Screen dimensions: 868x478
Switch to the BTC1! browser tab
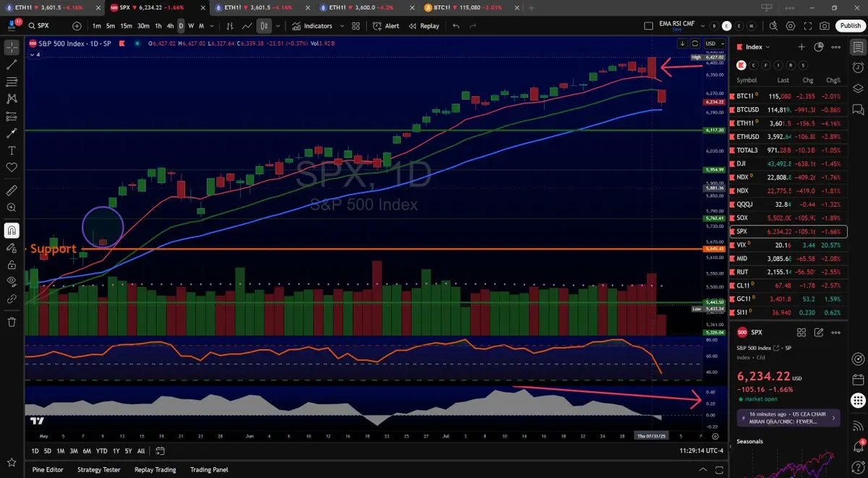tap(470, 7)
